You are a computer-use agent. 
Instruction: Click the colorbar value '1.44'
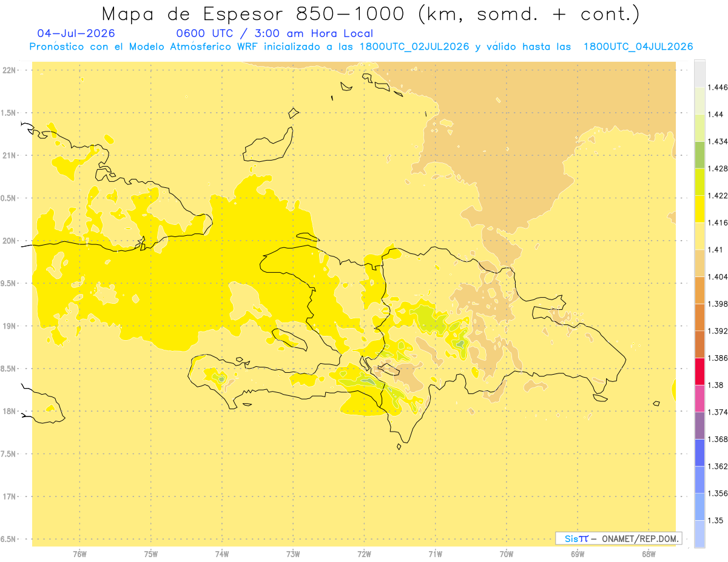(x=715, y=115)
